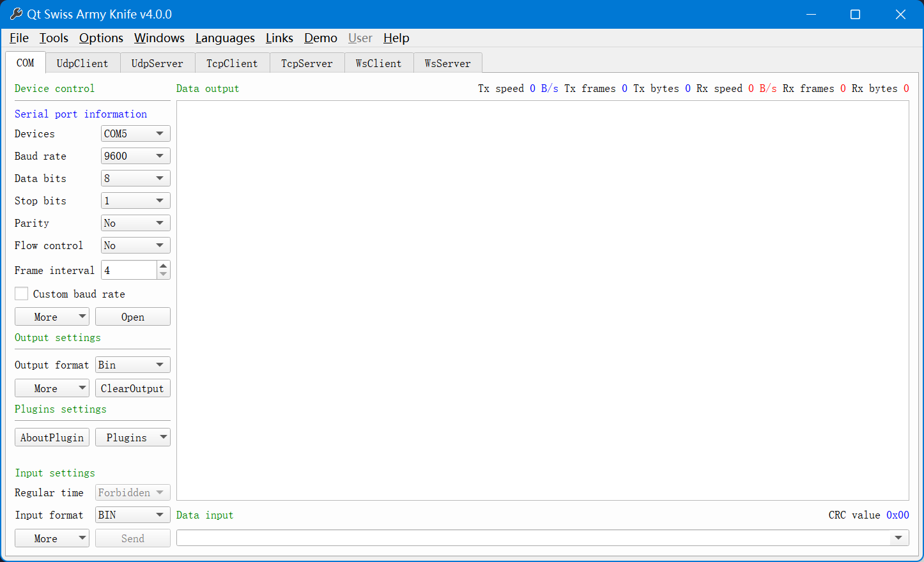
Task: Open the Tools menu
Action: 54,38
